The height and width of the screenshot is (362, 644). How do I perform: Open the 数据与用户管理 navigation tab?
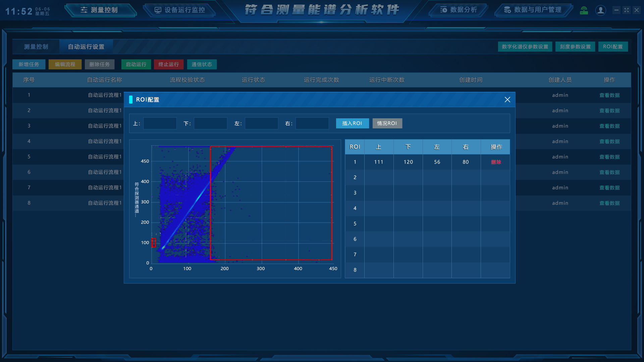tap(533, 10)
